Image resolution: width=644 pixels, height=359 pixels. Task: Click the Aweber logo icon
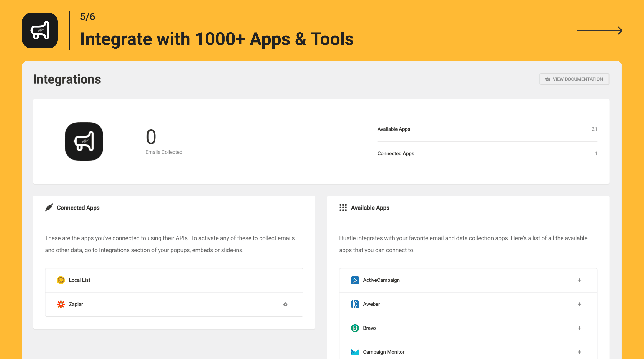coord(355,304)
